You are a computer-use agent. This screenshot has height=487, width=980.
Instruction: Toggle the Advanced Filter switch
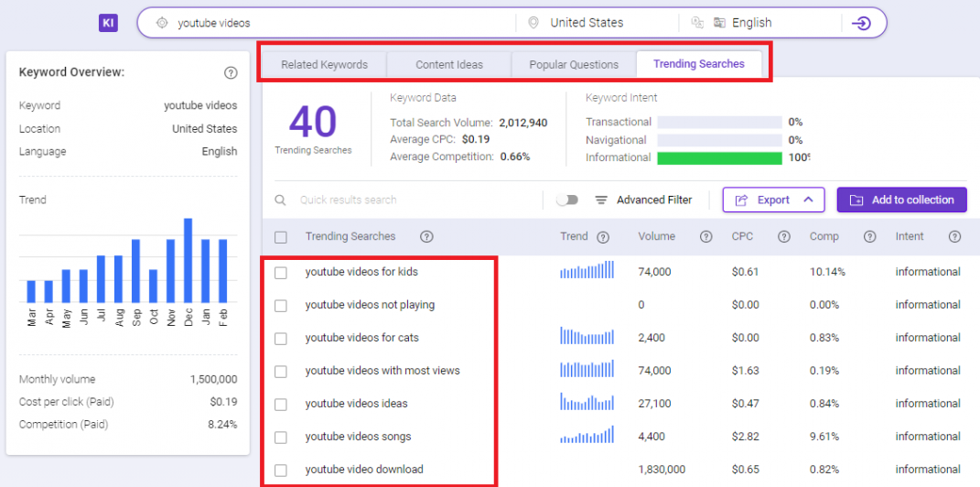tap(567, 200)
